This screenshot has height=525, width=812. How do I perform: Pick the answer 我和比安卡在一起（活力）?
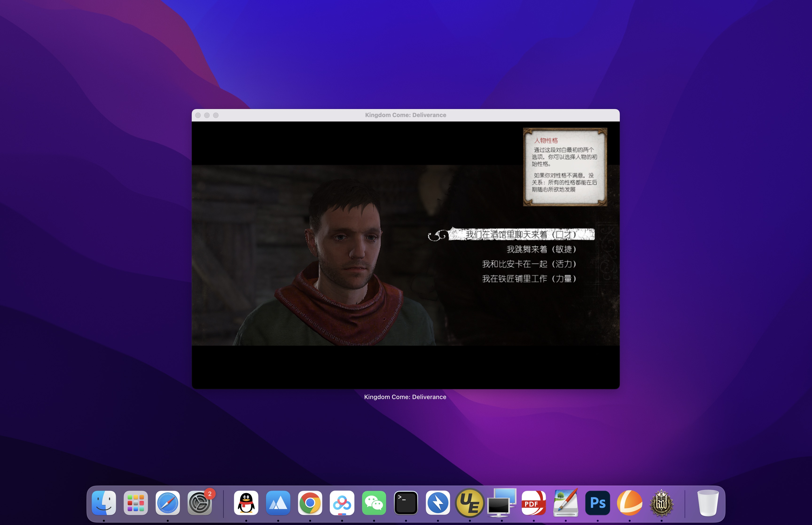(x=529, y=264)
